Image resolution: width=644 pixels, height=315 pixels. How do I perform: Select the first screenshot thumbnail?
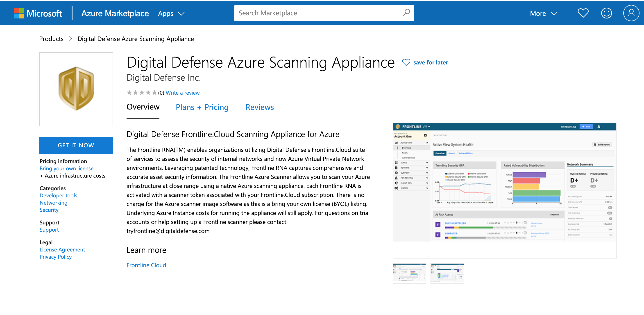coord(409,273)
